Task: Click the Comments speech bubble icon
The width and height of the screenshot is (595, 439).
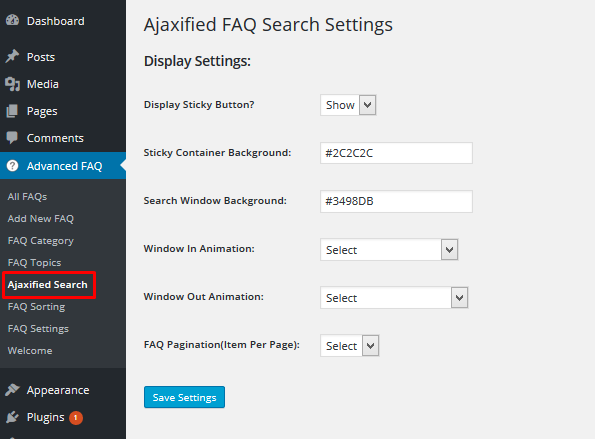Action: pos(12,138)
